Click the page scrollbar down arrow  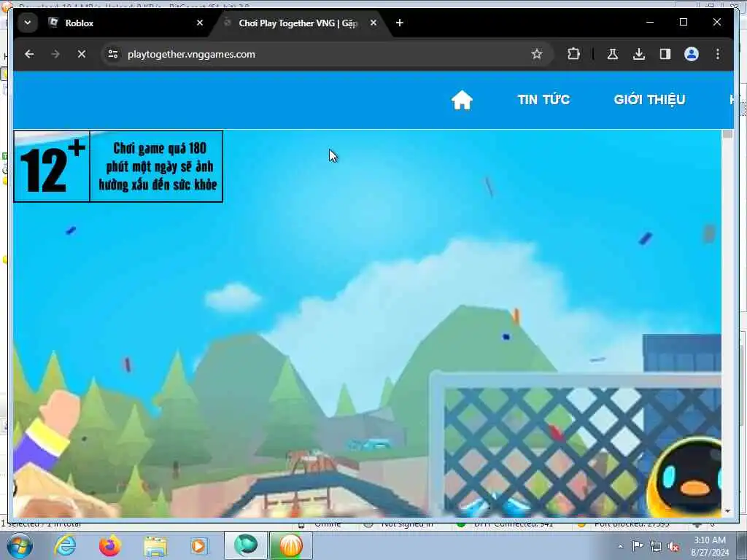point(727,511)
